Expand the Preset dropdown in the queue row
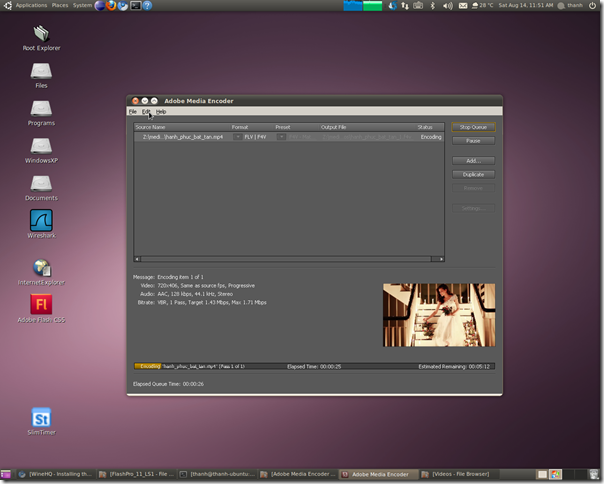The height and width of the screenshot is (484, 604). click(282, 137)
